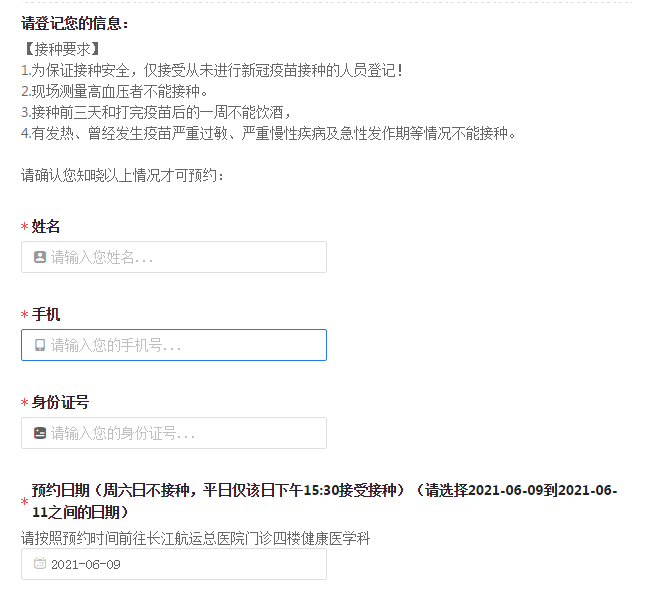
Task: Click into the 请输入您的身份证号 field
Action: click(x=185, y=433)
